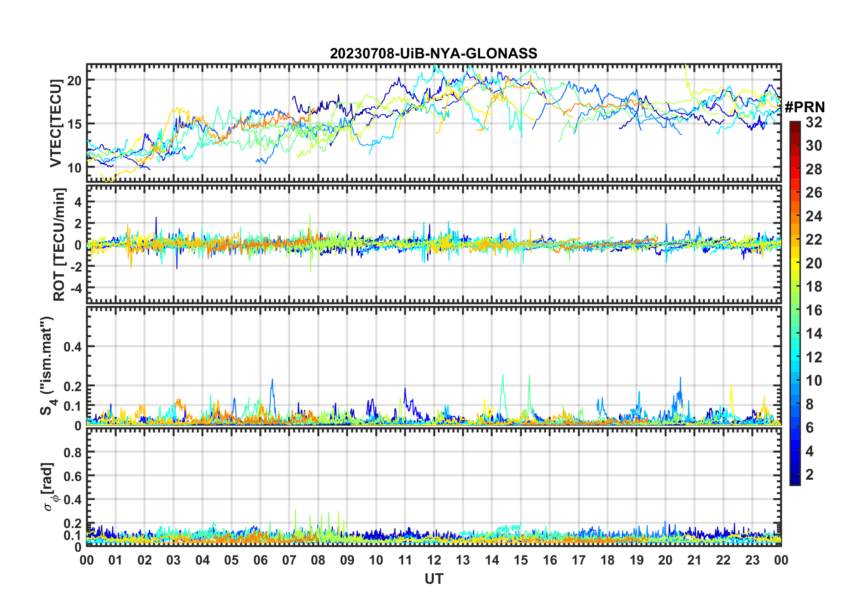Click colorbar tick label 26
The image size is (868, 607).
[x=814, y=193]
